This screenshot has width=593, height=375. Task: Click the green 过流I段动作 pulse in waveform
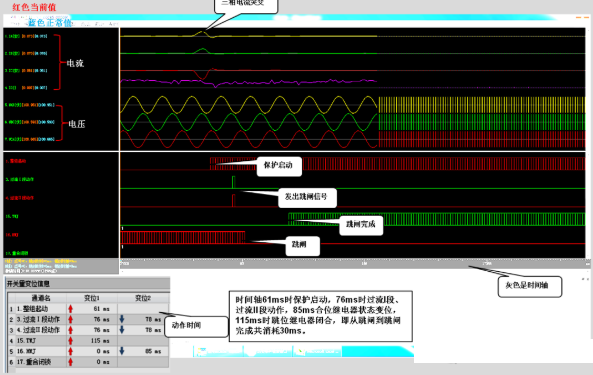(233, 182)
